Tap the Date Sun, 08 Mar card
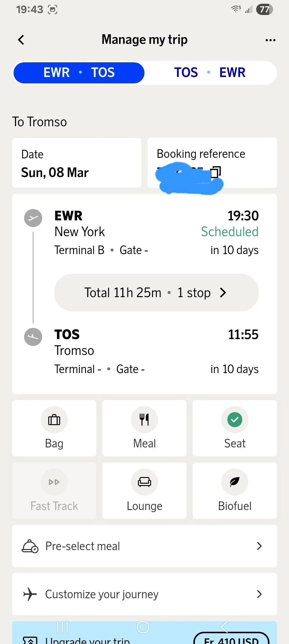This screenshot has width=289, height=644. (x=77, y=163)
